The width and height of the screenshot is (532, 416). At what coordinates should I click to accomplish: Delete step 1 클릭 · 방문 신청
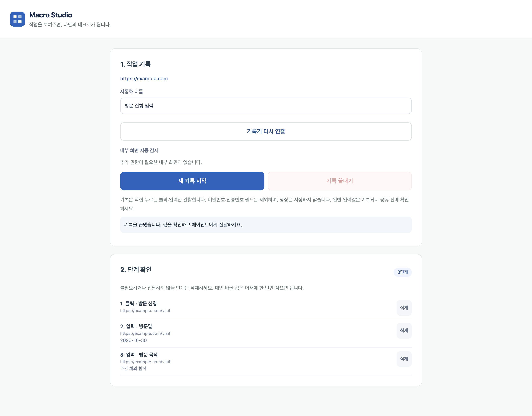pos(404,308)
